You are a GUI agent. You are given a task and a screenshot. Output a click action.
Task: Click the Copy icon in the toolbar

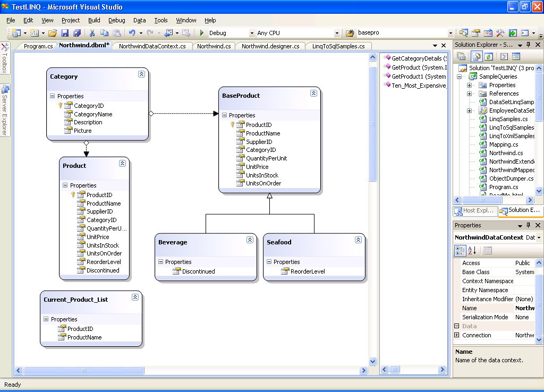pyautogui.click(x=105, y=33)
